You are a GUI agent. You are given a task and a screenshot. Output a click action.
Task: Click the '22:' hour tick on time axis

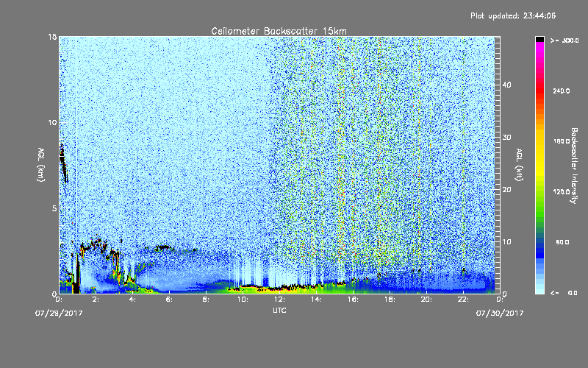click(463, 300)
